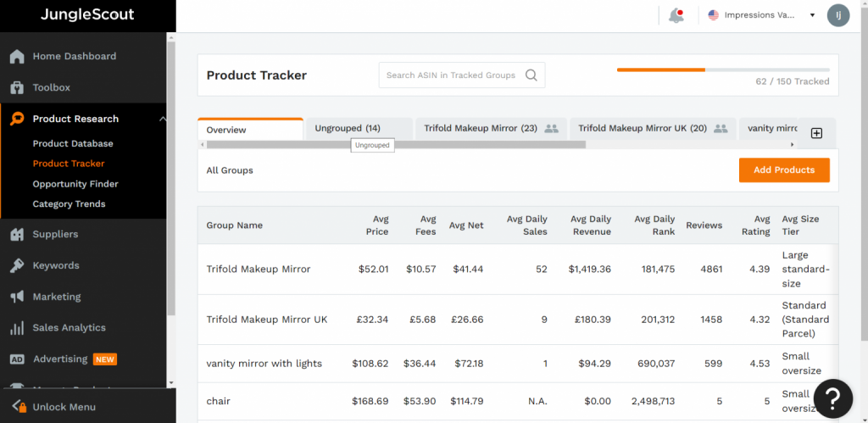Viewport: 868px width, 423px height.
Task: Click the Unlock Menu padlock icon
Action: (19, 407)
